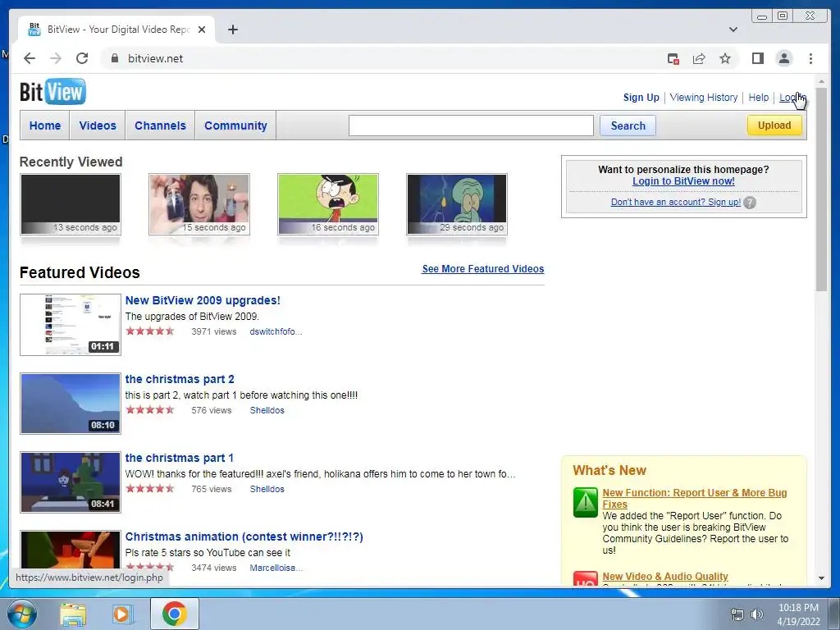Click the Sign Up link
840x630 pixels.
[641, 98]
